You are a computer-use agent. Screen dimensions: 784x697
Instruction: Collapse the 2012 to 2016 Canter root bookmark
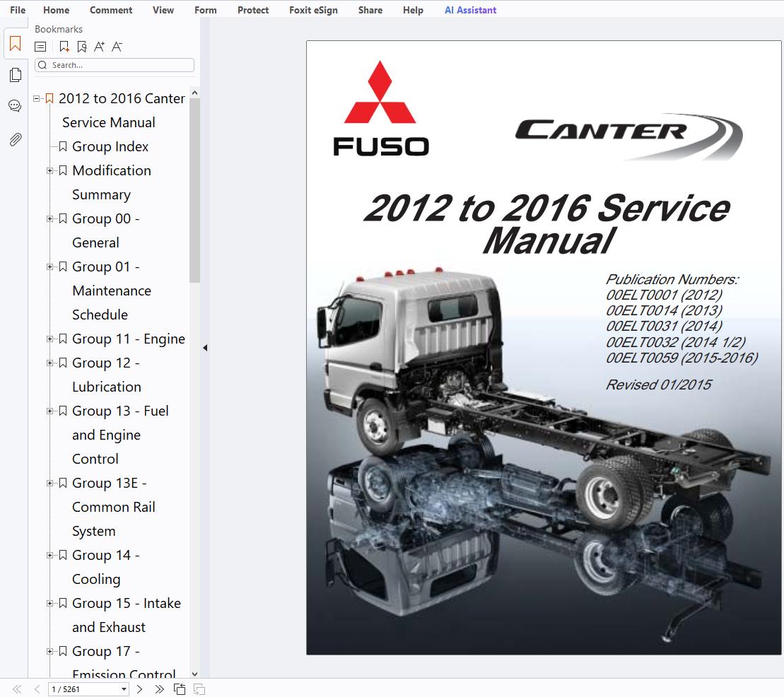(x=36, y=98)
